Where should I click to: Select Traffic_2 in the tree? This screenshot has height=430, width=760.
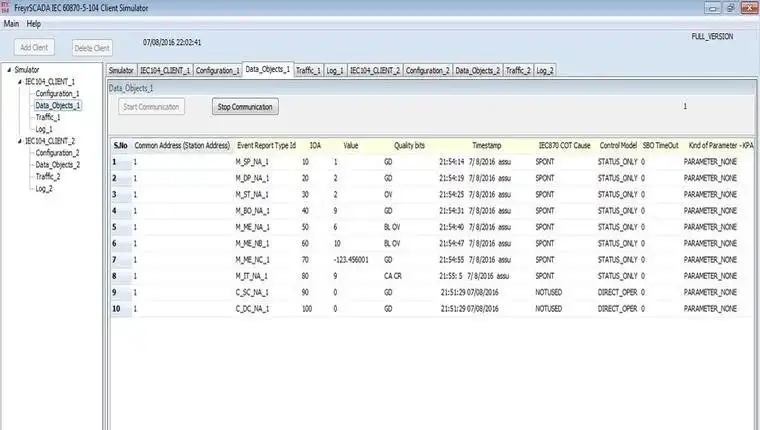pyautogui.click(x=48, y=176)
